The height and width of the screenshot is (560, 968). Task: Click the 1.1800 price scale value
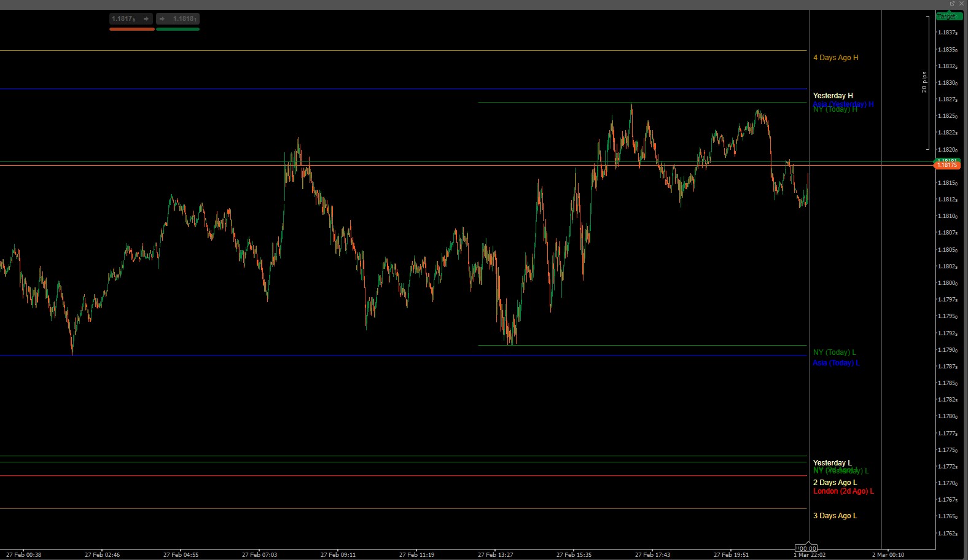tap(948, 283)
